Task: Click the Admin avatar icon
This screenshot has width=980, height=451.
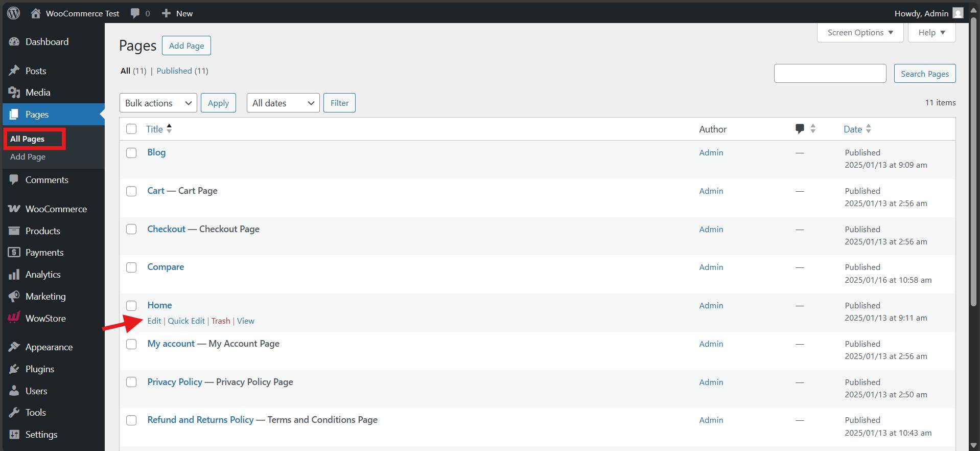Action: point(958,13)
